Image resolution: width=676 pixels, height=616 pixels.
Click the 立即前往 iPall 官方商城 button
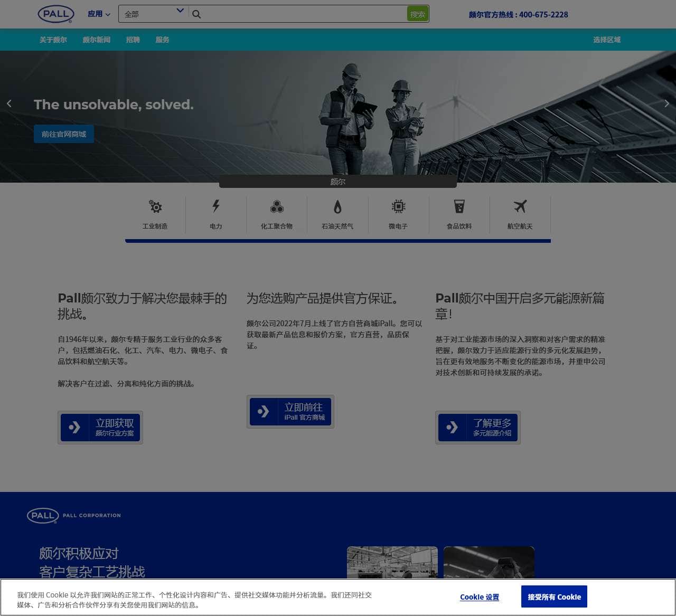(290, 412)
